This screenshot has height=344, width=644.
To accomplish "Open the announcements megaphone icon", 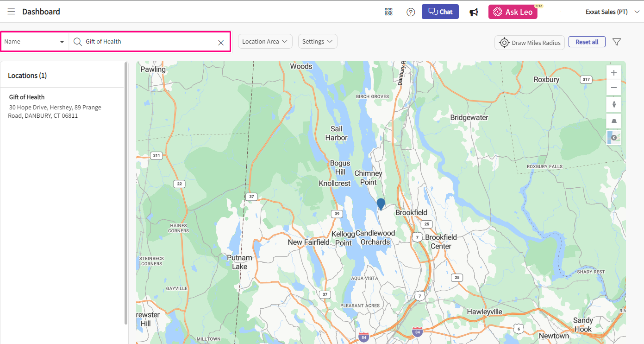I will [x=474, y=12].
